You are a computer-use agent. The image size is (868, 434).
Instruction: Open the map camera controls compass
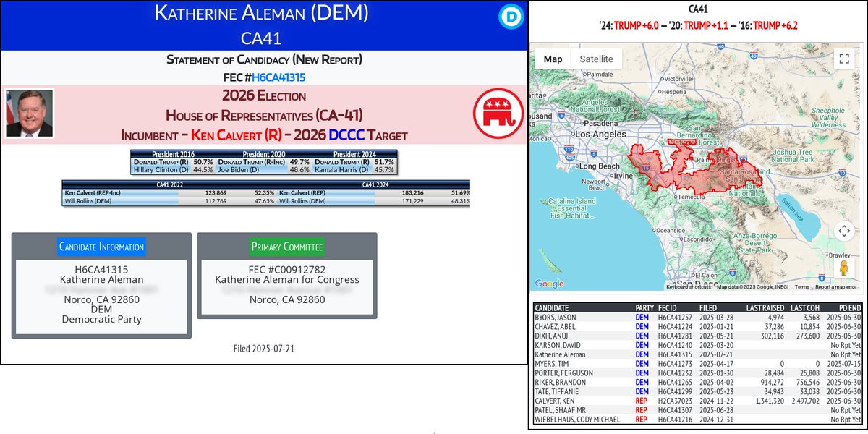pos(843,231)
